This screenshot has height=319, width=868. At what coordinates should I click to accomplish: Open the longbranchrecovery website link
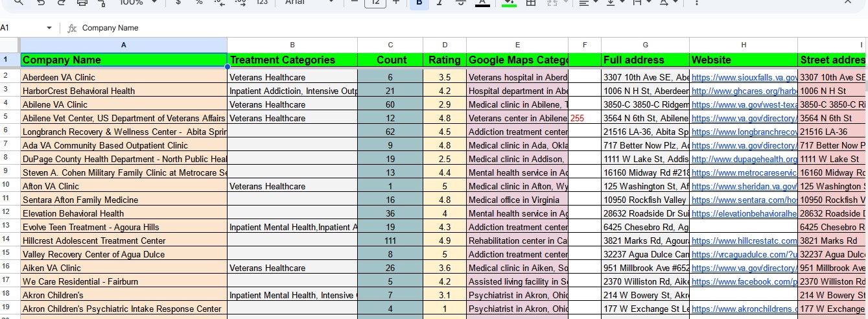click(x=744, y=132)
